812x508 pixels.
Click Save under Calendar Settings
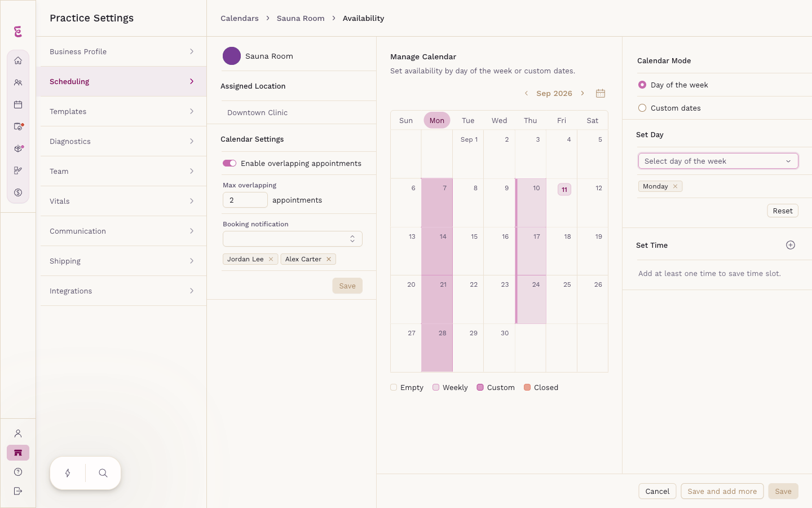coord(347,286)
